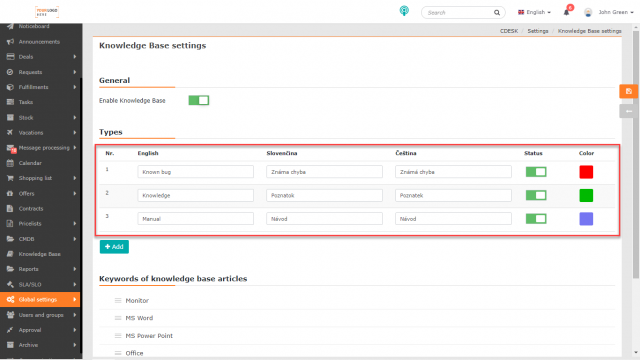
Task: Expand the Vacations submenu arrow
Action: tap(75, 133)
